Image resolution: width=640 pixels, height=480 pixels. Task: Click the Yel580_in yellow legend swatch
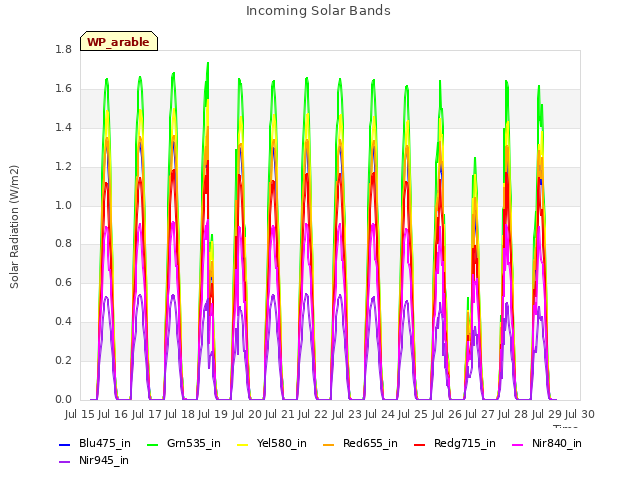[242, 445]
